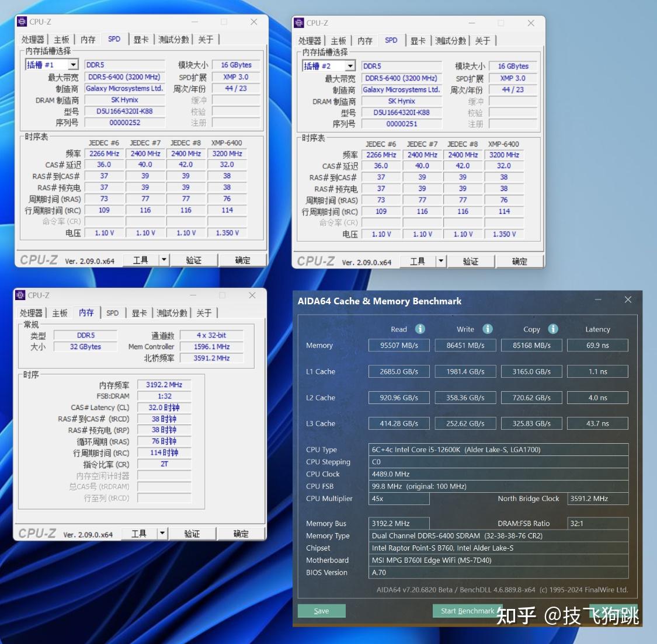Switch to 内存 tab in slot #2 window
Viewport: 657px width, 644px height.
coord(365,41)
